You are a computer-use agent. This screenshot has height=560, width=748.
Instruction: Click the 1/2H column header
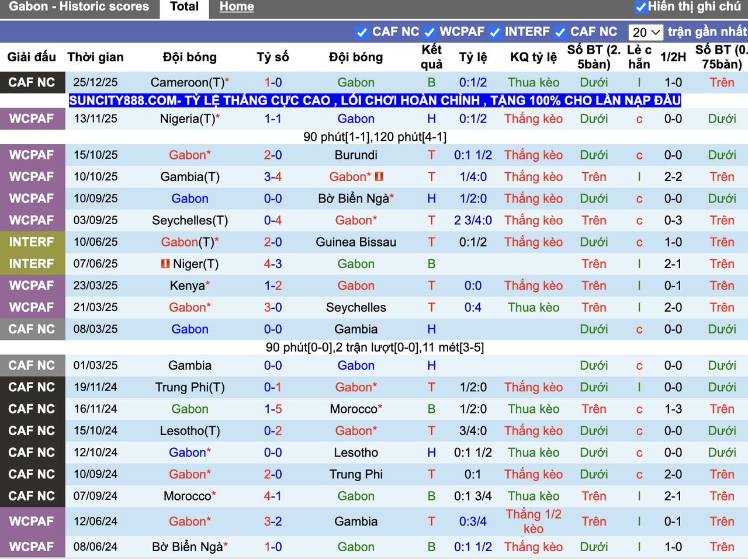pyautogui.click(x=673, y=57)
